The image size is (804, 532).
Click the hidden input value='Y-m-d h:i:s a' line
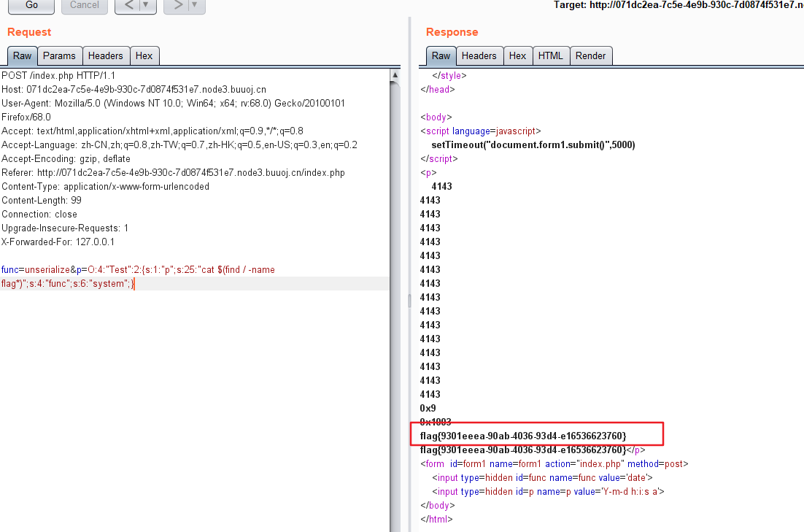click(x=548, y=491)
